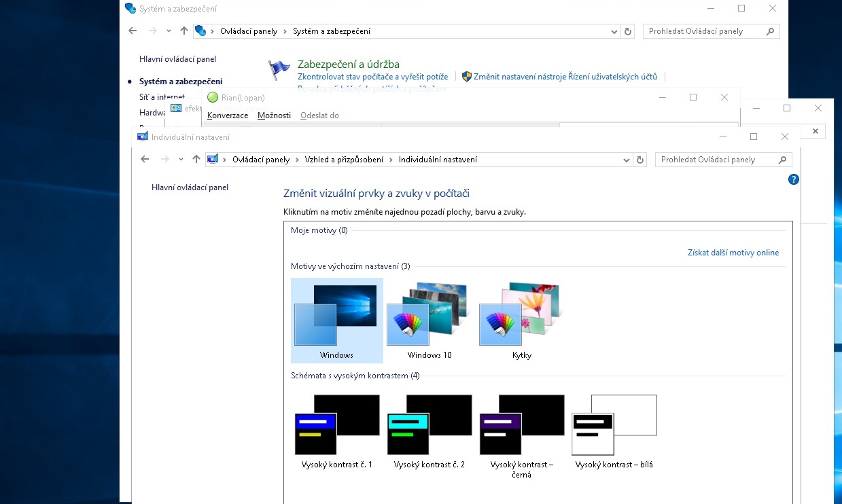This screenshot has height=504, width=842.
Task: Open the Zabezpečení a údržba heading
Action: (348, 65)
